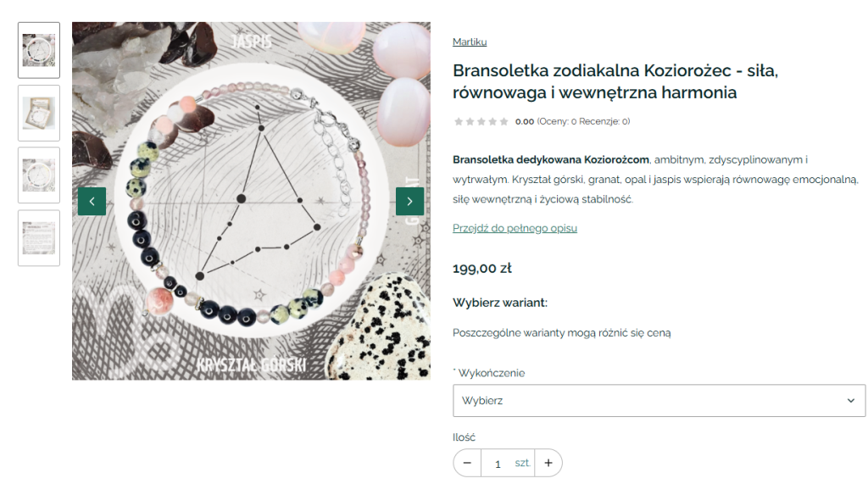Image resolution: width=868 pixels, height=484 pixels.
Task: Select the second thumbnail with boxed bracelet
Action: [x=39, y=113]
